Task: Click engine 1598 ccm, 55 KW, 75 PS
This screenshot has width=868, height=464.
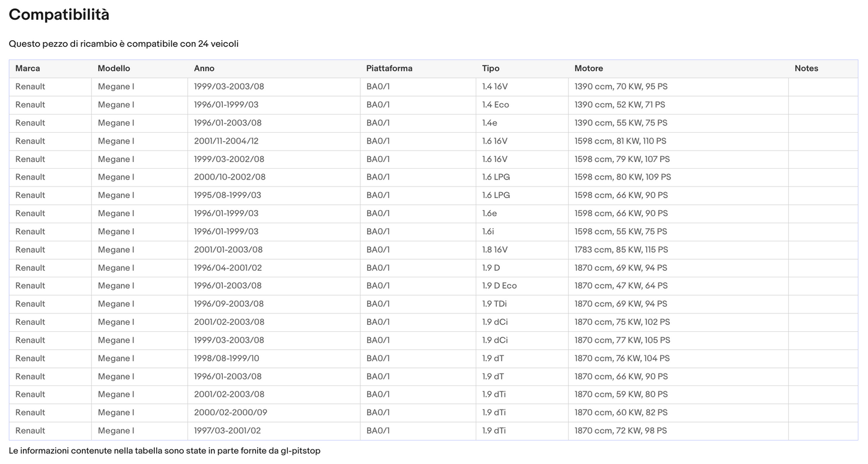Action: pos(621,231)
